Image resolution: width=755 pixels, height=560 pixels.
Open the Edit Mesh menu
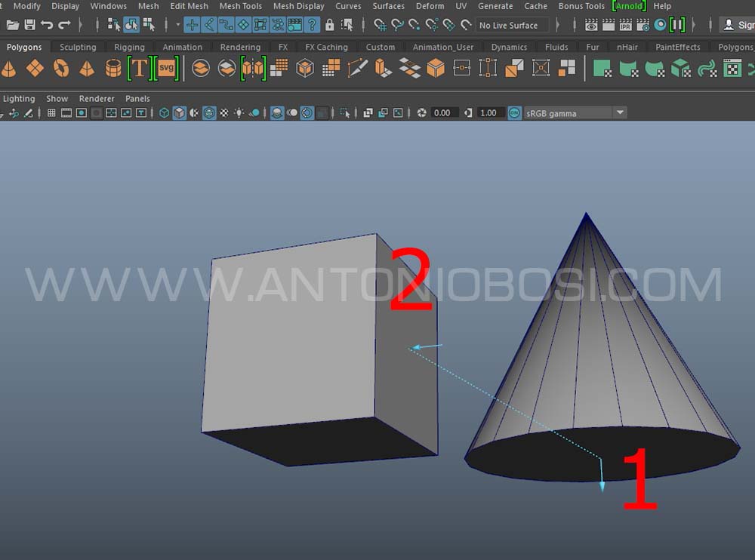pos(189,6)
